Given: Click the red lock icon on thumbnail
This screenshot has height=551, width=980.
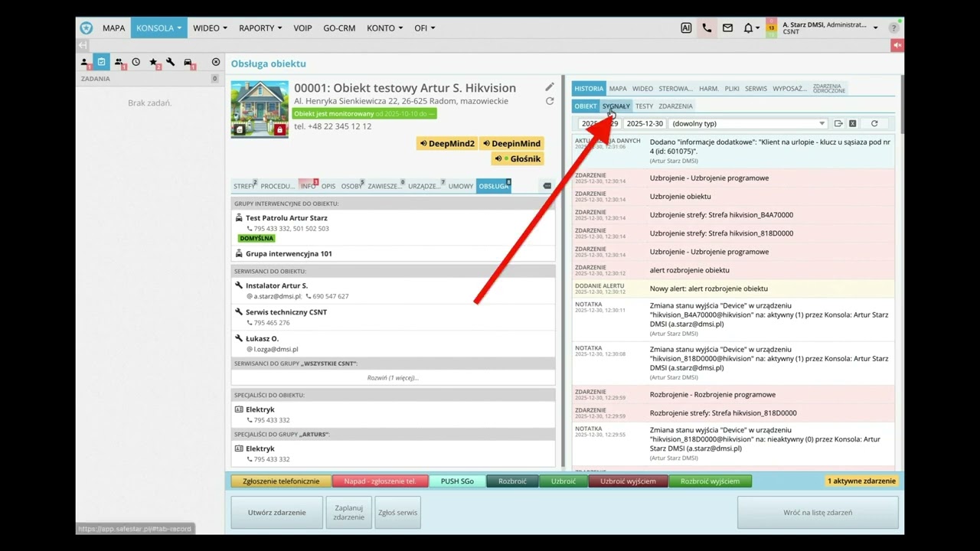Looking at the screenshot, I should 279,130.
